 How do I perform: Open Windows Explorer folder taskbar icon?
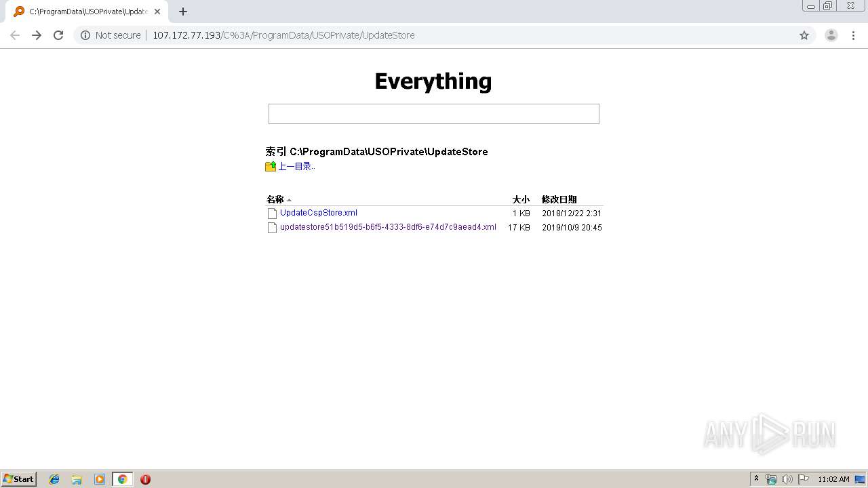click(x=77, y=479)
